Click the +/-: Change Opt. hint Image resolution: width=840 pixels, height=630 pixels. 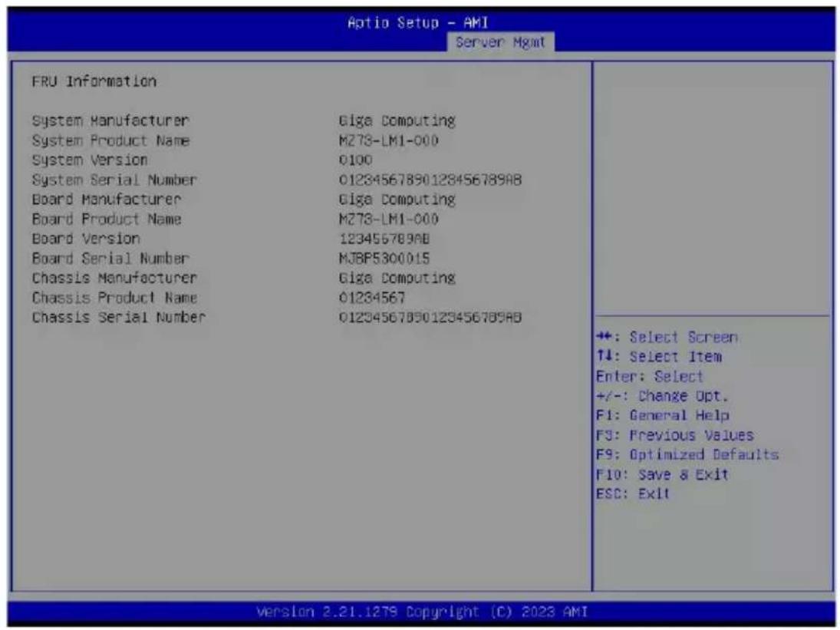[x=662, y=397]
